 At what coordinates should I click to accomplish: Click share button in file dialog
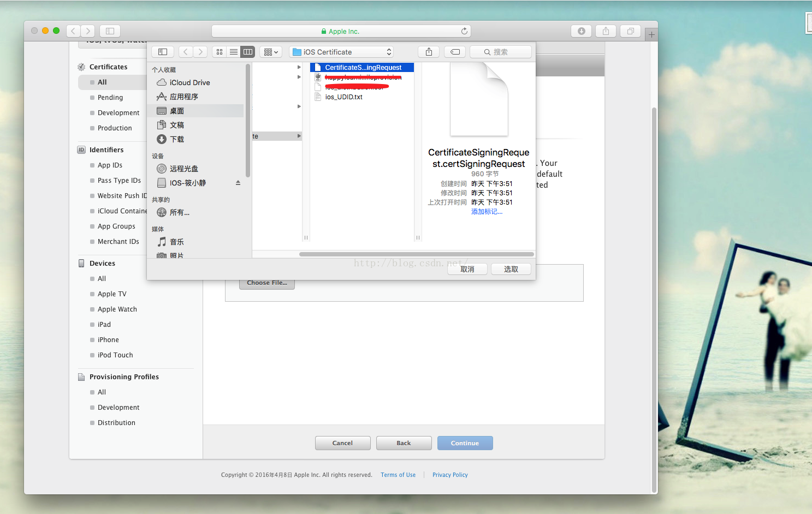(429, 52)
